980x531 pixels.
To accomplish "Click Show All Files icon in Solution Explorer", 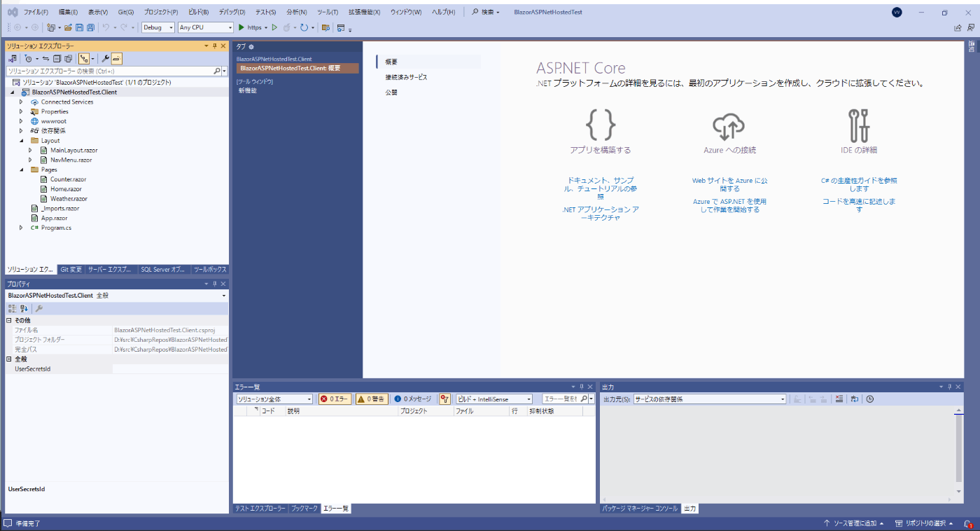I will (69, 59).
